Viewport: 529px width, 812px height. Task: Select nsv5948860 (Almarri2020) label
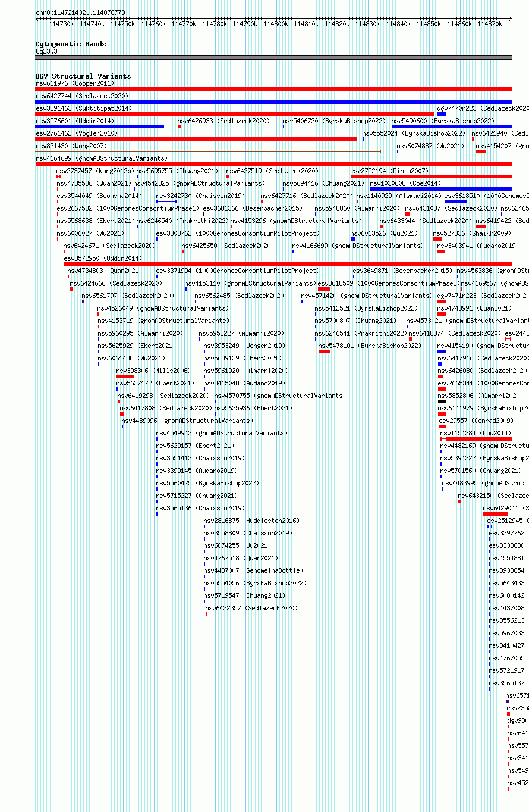pyautogui.click(x=357, y=208)
